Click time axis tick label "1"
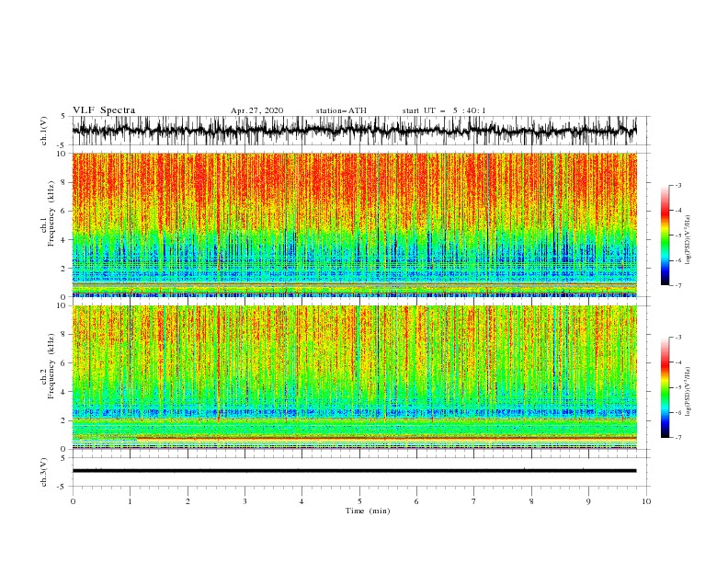The width and height of the screenshot is (728, 563). point(130,501)
